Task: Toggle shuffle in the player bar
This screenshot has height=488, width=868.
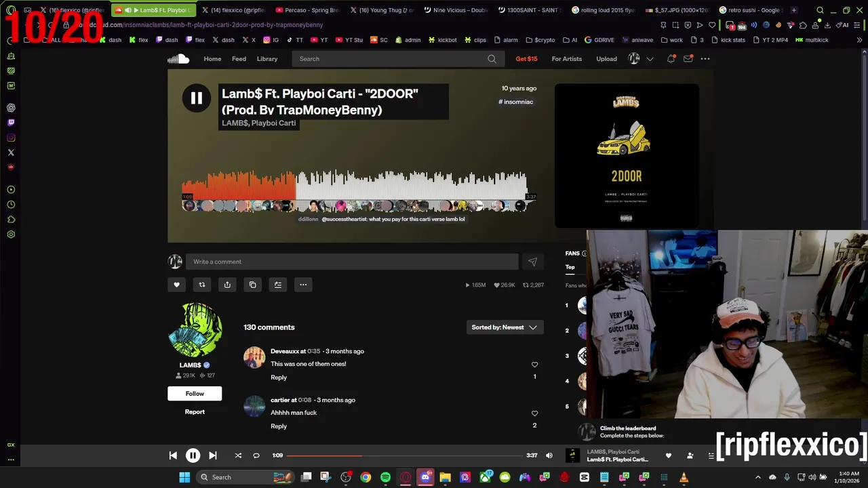Action: coord(238,455)
